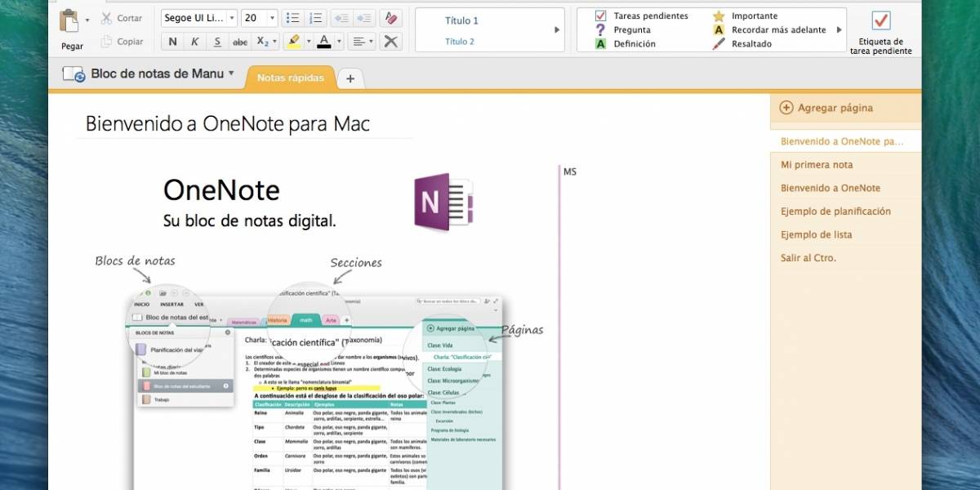The height and width of the screenshot is (490, 980).
Task: Expand the styles gallery arrow
Action: pos(557,30)
